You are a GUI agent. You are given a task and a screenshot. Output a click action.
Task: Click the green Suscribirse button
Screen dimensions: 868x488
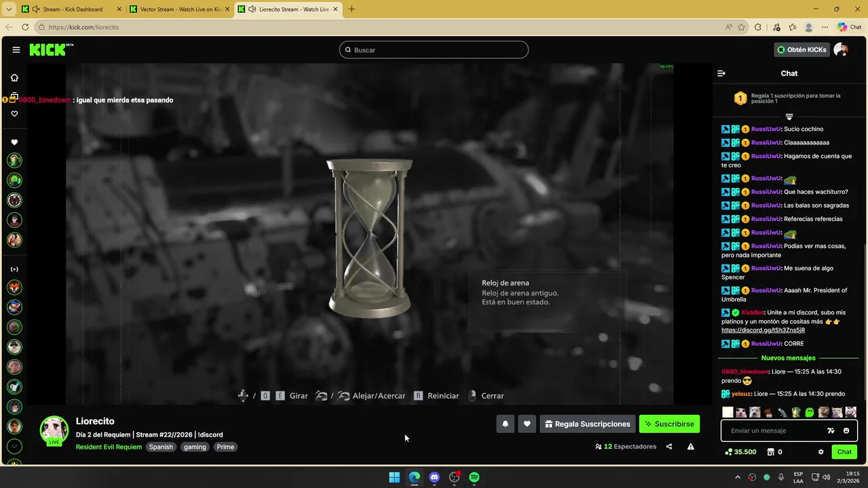tap(669, 424)
